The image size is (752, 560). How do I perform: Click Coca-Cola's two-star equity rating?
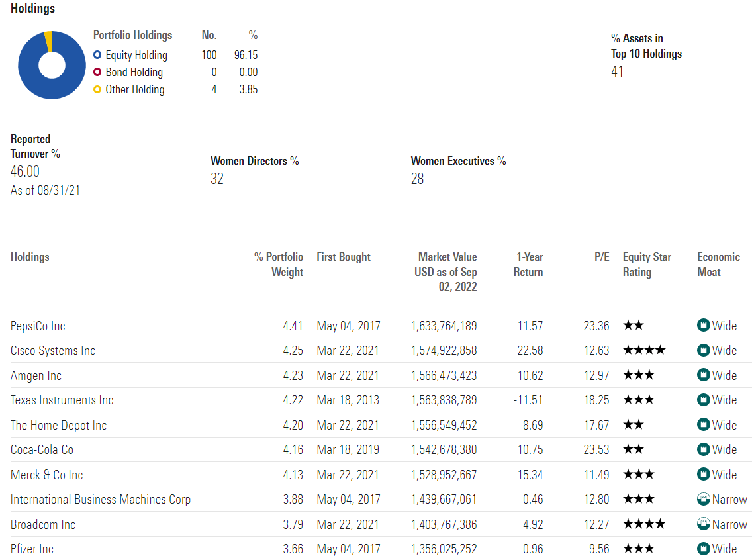(633, 449)
